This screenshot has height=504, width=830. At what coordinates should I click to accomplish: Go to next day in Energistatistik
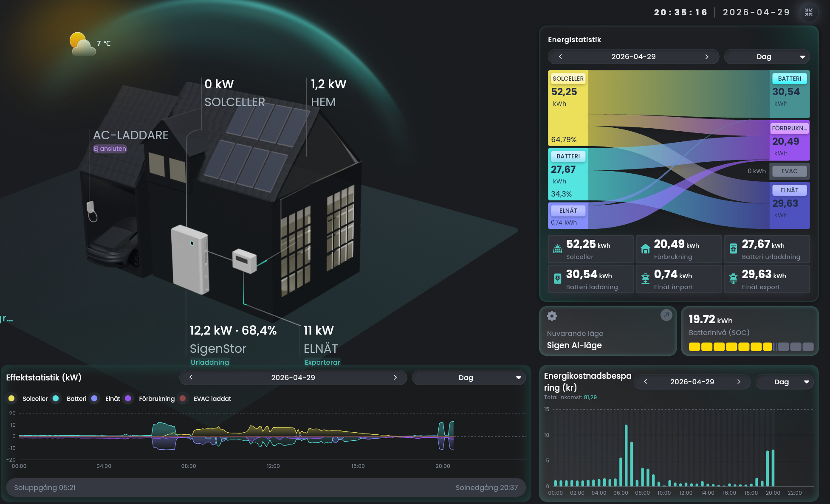point(707,56)
